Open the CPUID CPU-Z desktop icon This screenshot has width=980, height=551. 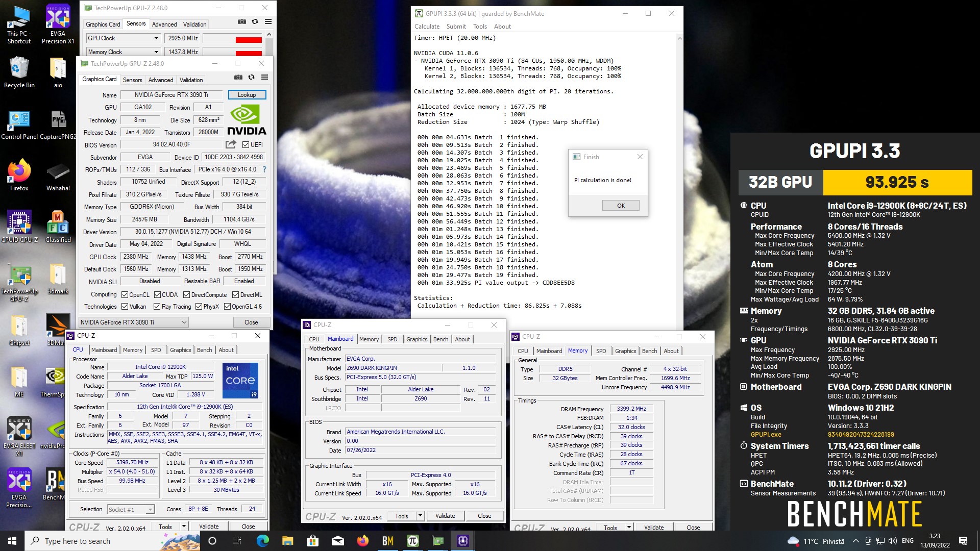(19, 227)
